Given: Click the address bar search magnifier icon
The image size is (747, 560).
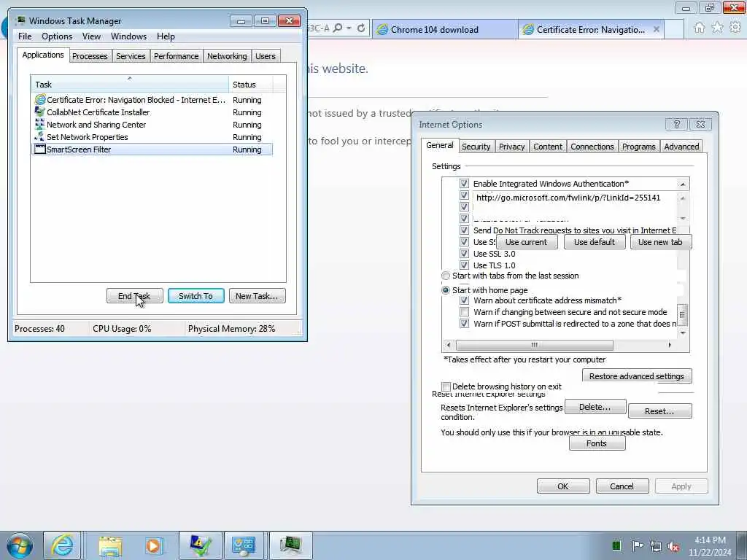Looking at the screenshot, I should point(338,28).
